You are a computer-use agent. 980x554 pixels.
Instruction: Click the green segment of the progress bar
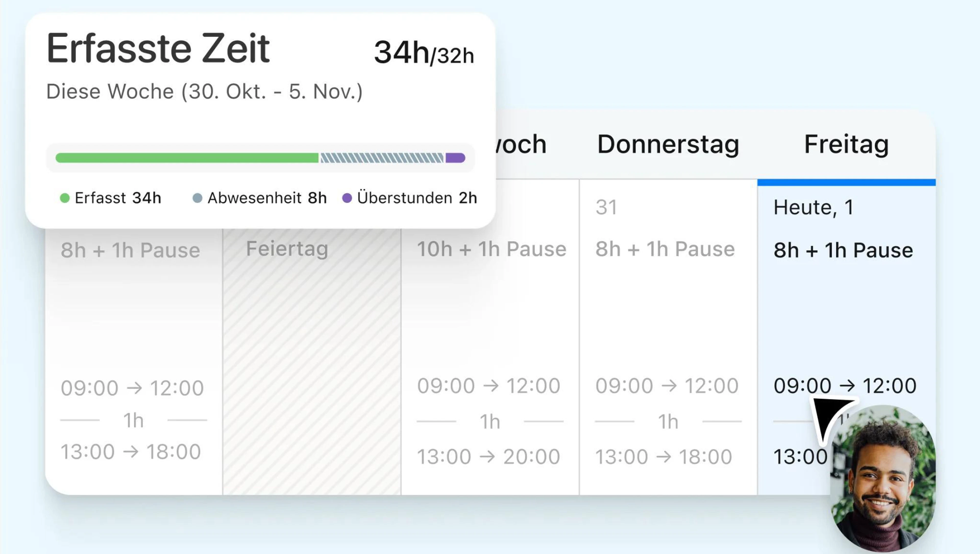(x=186, y=158)
